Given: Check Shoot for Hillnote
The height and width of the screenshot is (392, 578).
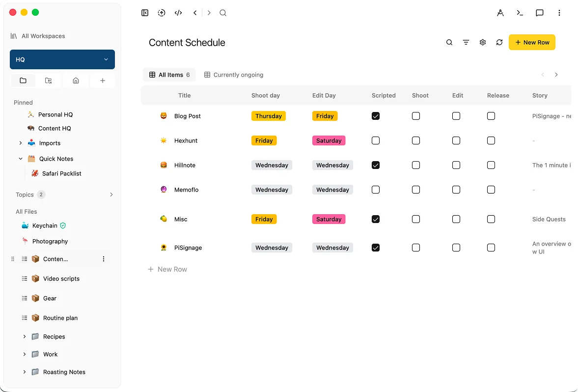Looking at the screenshot, I should tap(416, 165).
